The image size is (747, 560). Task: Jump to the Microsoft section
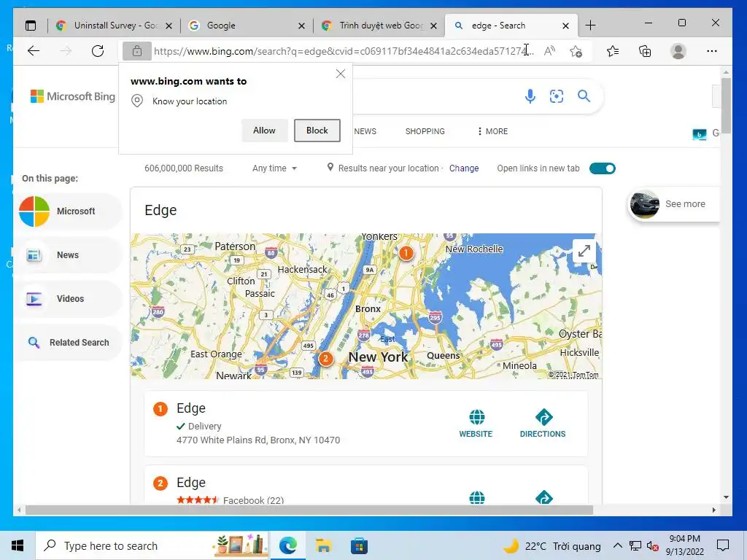point(69,211)
